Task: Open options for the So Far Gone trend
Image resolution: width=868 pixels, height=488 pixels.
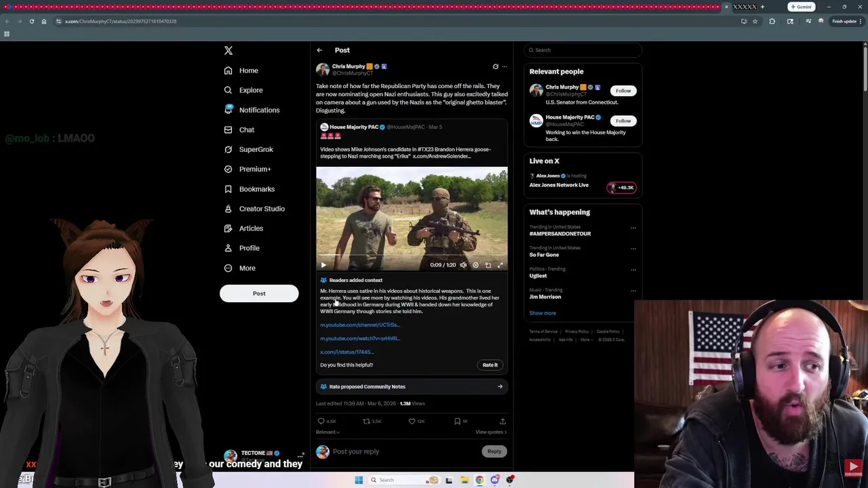Action: coord(633,249)
